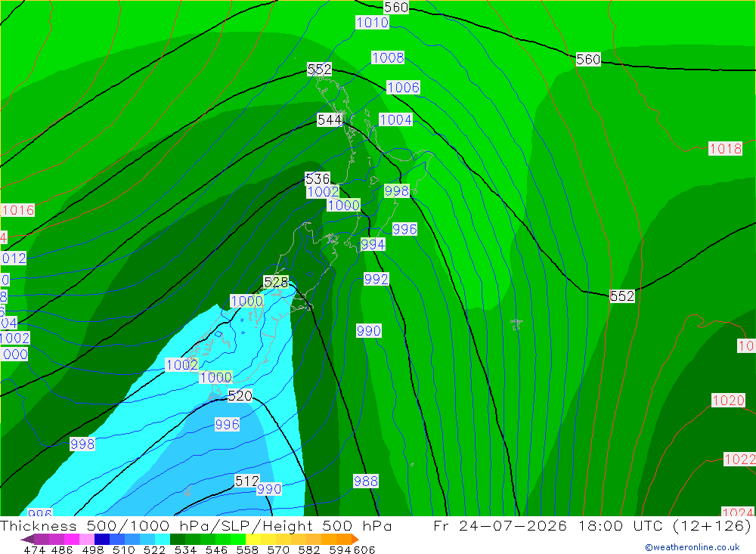Click the legend value 558
756x554 pixels.
tap(247, 549)
